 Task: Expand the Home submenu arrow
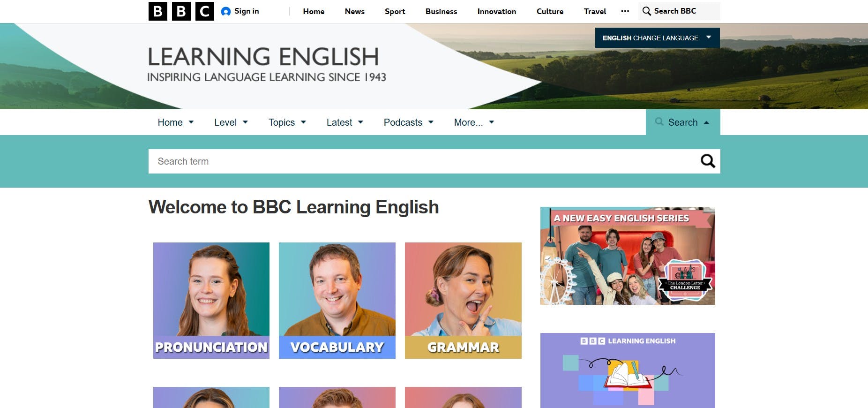point(191,122)
